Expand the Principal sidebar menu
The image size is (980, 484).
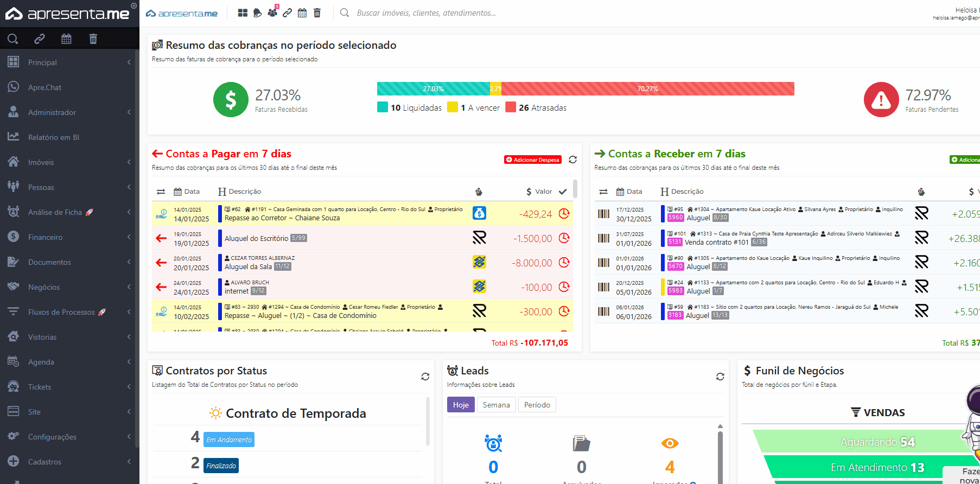point(69,62)
